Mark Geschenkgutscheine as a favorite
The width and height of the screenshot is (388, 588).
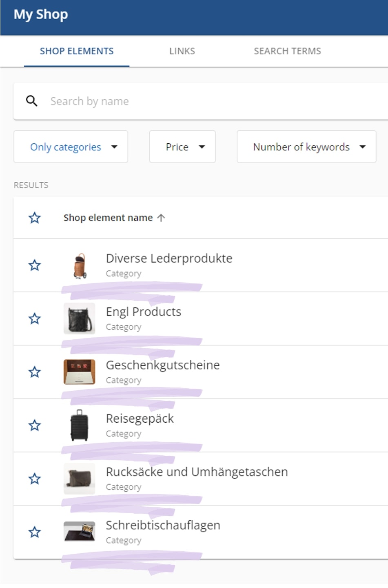(35, 372)
